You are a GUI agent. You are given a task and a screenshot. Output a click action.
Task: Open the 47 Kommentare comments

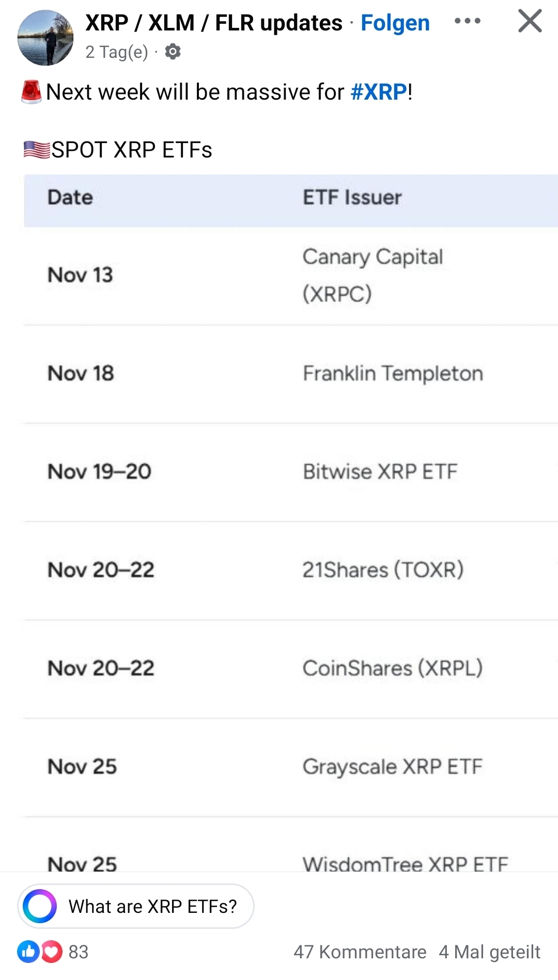[x=360, y=952]
